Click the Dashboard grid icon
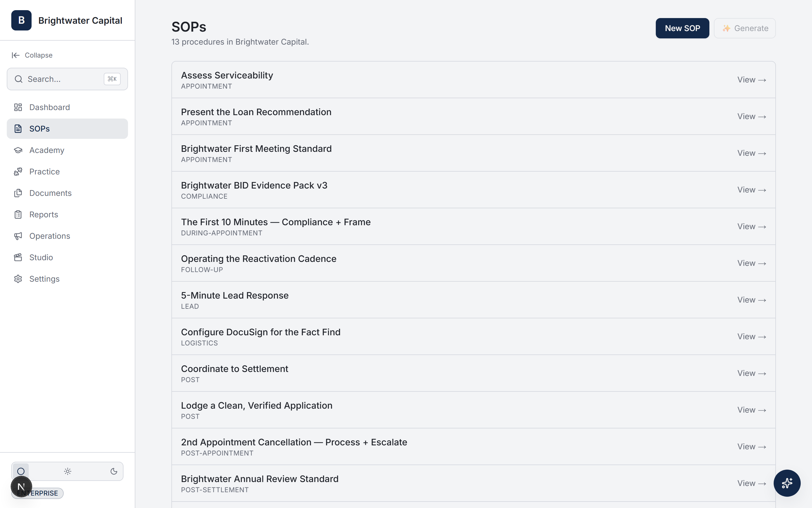The height and width of the screenshot is (508, 812). (x=18, y=107)
